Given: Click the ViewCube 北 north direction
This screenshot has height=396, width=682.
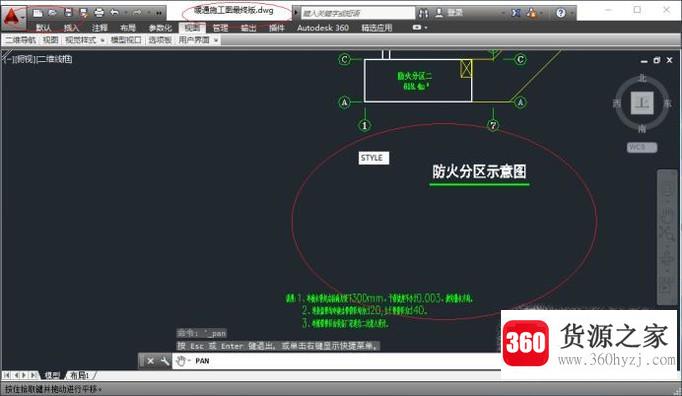Looking at the screenshot, I should (642, 78).
